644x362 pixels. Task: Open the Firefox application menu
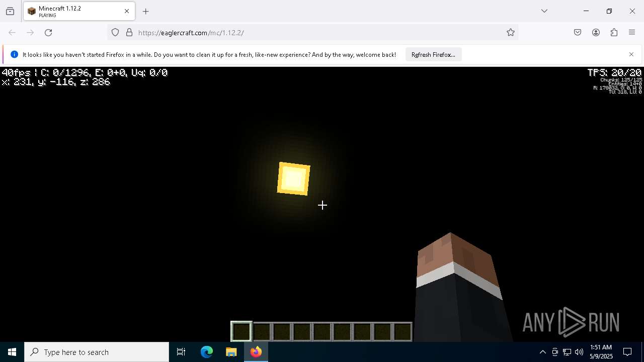632,33
